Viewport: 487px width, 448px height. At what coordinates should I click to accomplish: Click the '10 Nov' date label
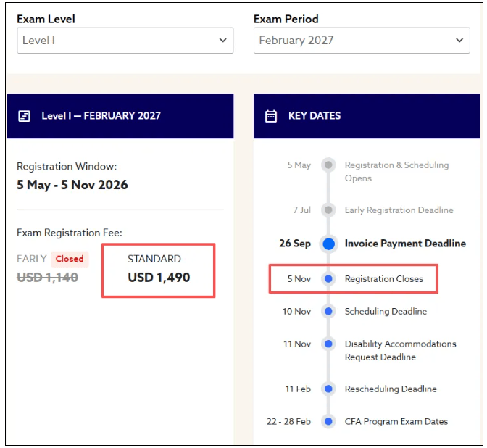(x=296, y=311)
